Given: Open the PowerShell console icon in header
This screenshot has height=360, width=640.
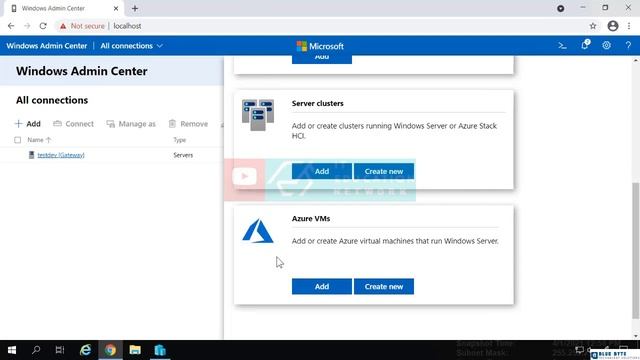Looking at the screenshot, I should 562,46.
